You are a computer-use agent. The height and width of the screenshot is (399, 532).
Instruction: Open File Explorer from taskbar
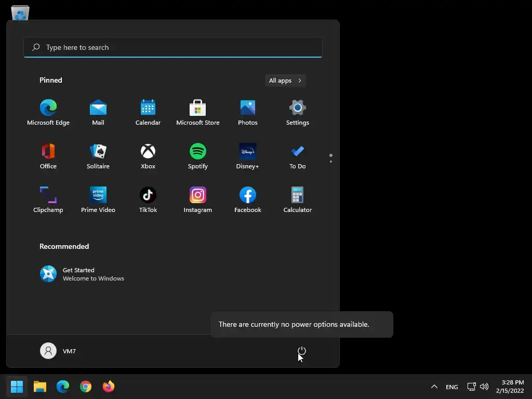click(x=39, y=387)
